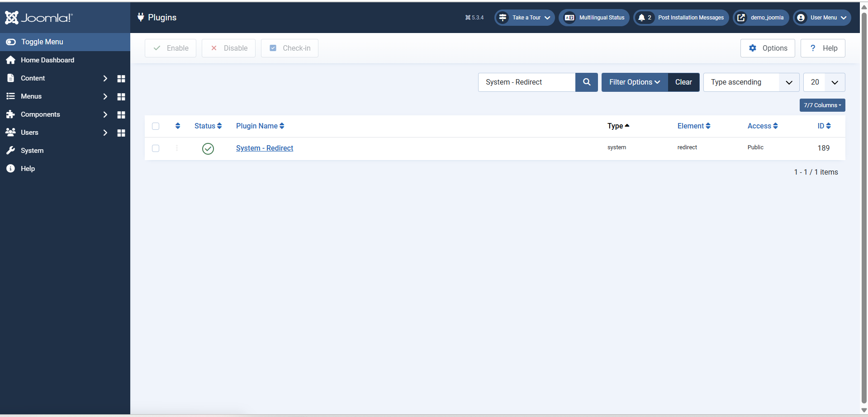This screenshot has width=868, height=417.
Task: Toggle the sidebar menu
Action: click(42, 42)
